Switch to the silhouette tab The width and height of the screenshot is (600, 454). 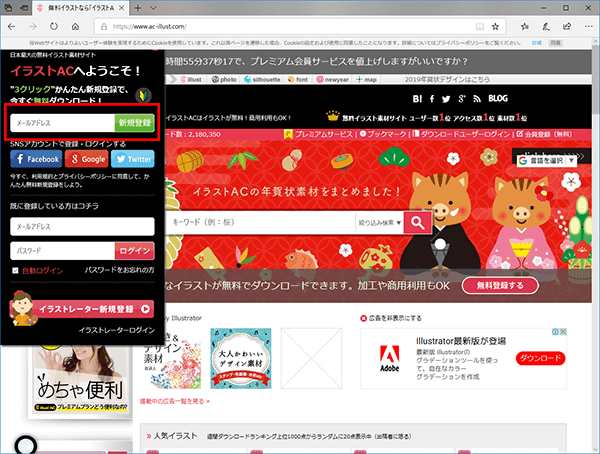262,80
